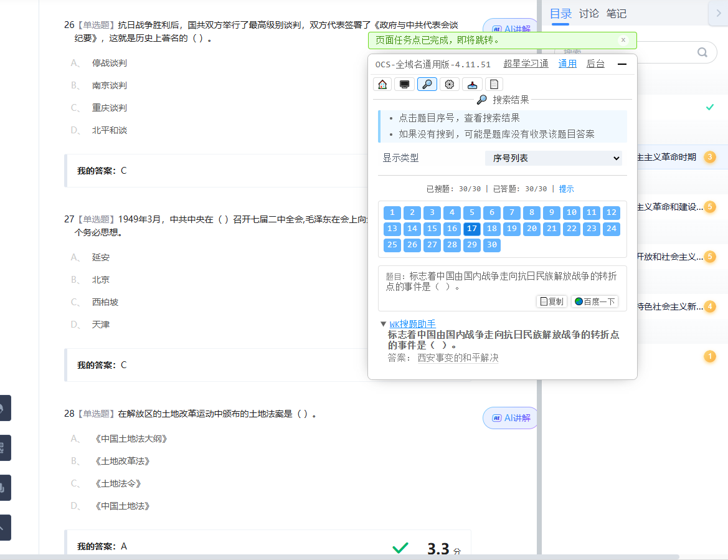Open the document icon in OCS toolbar
Screen dimensions: 728x560
click(x=494, y=83)
